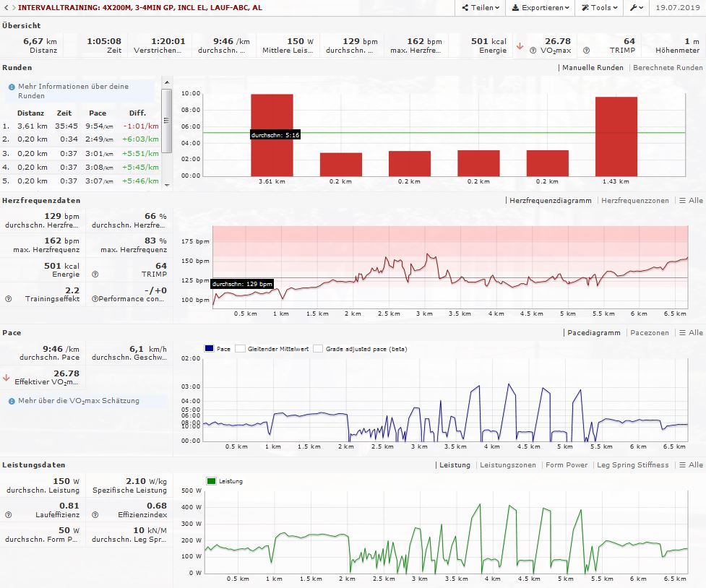This screenshot has width=706, height=588.
Task: Click the green Leistung legend swatch
Action: click(211, 480)
